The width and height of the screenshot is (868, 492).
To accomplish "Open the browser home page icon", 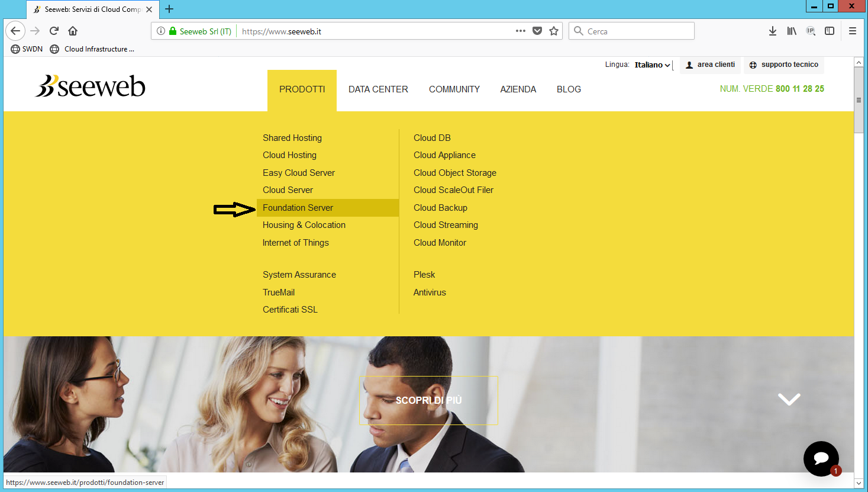I will click(73, 31).
